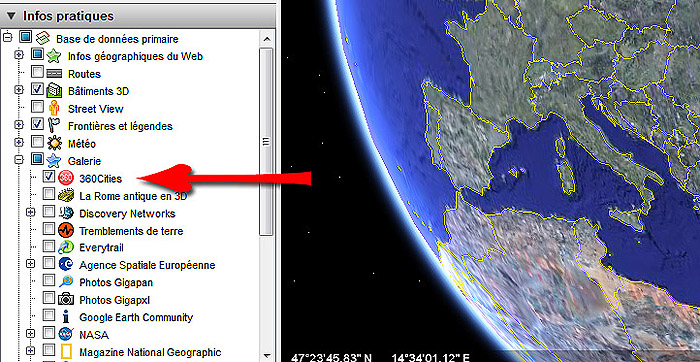
Task: Collapse the Galerie node
Action: pyautogui.click(x=19, y=160)
